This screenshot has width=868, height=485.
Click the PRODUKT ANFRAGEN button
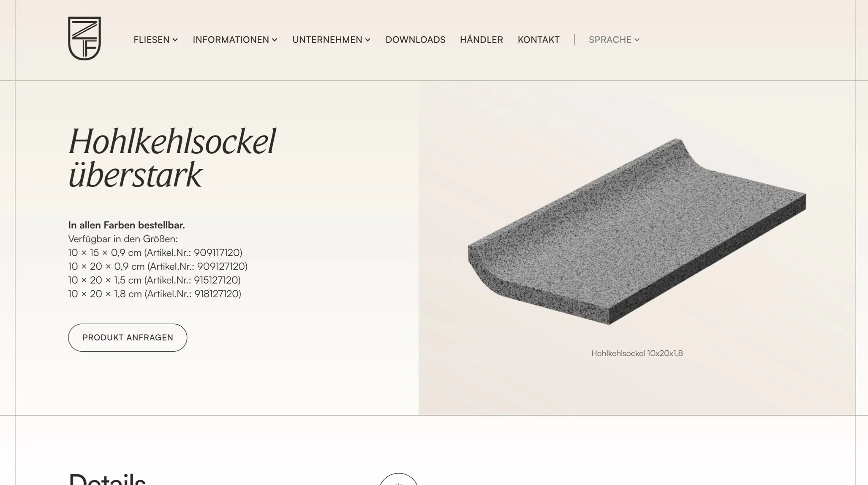tap(128, 338)
